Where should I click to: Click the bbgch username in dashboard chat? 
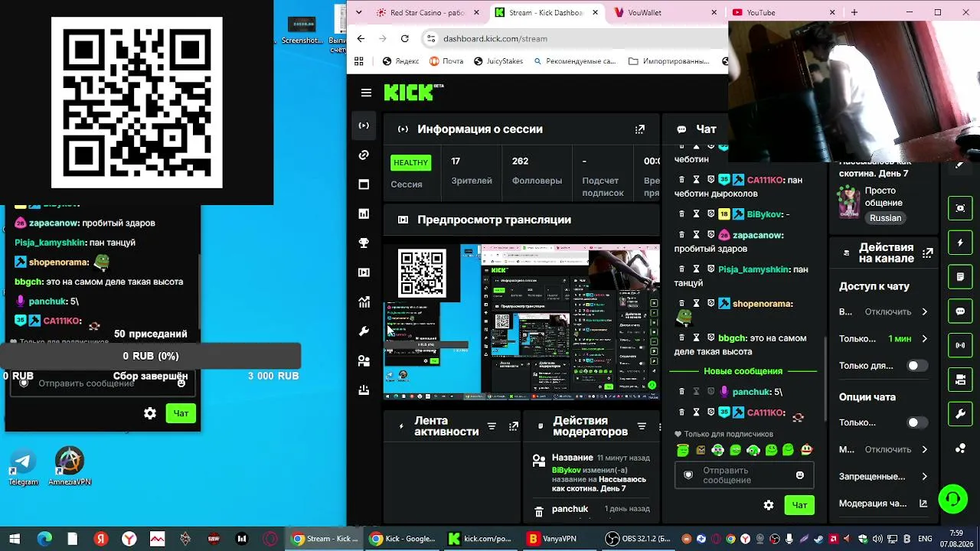coord(732,337)
